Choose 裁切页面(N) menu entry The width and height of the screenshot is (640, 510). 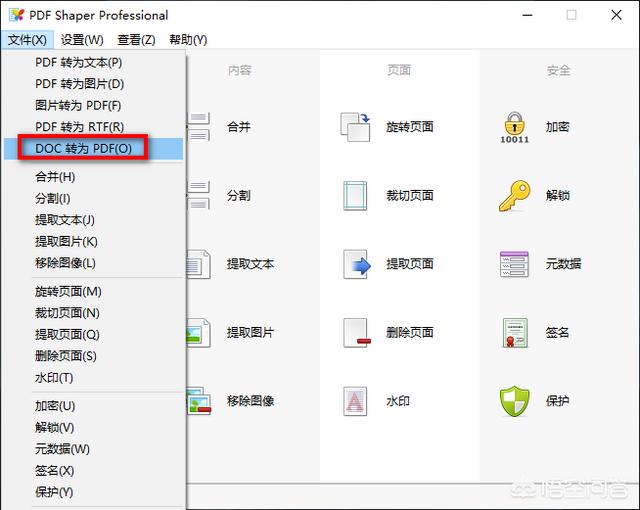[x=93, y=313]
